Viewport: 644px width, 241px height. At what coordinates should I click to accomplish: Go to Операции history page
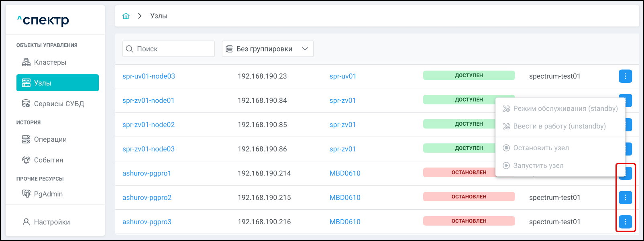coord(50,139)
